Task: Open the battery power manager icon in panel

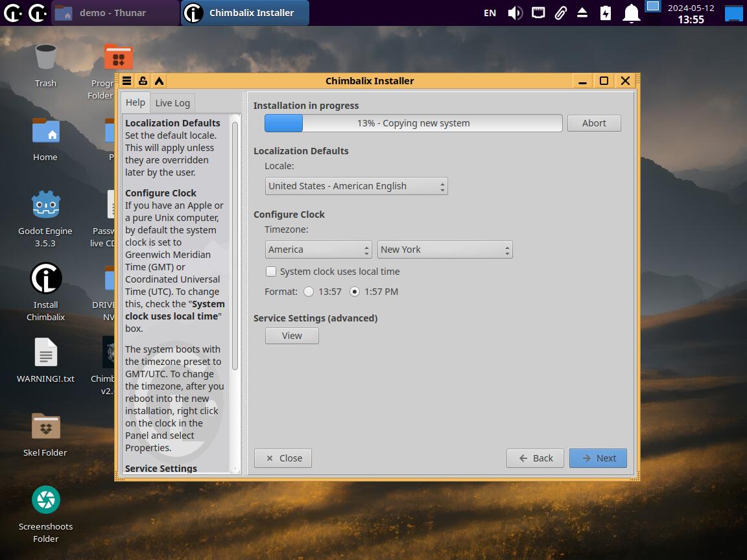Action: (606, 13)
